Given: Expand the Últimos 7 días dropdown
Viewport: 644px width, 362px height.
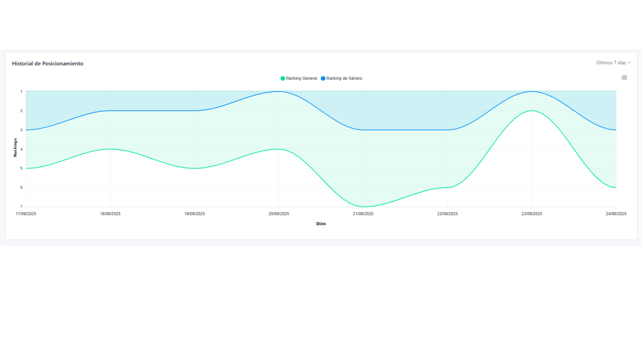Looking at the screenshot, I should coord(613,63).
